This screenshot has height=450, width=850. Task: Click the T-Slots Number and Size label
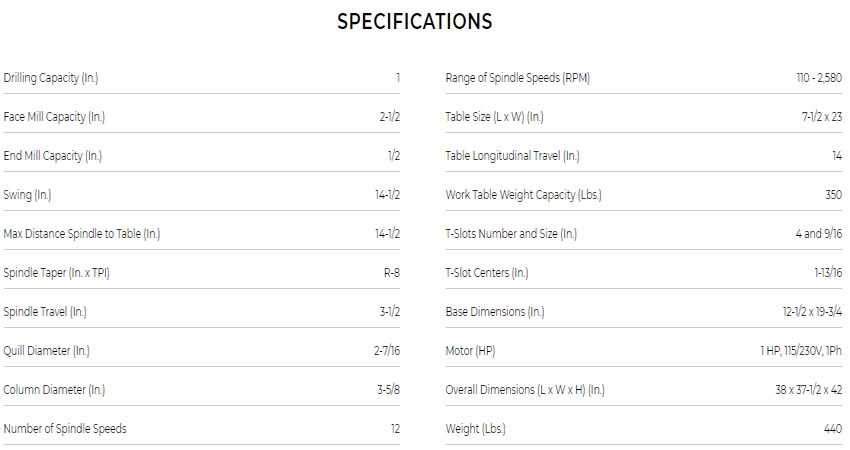point(510,234)
